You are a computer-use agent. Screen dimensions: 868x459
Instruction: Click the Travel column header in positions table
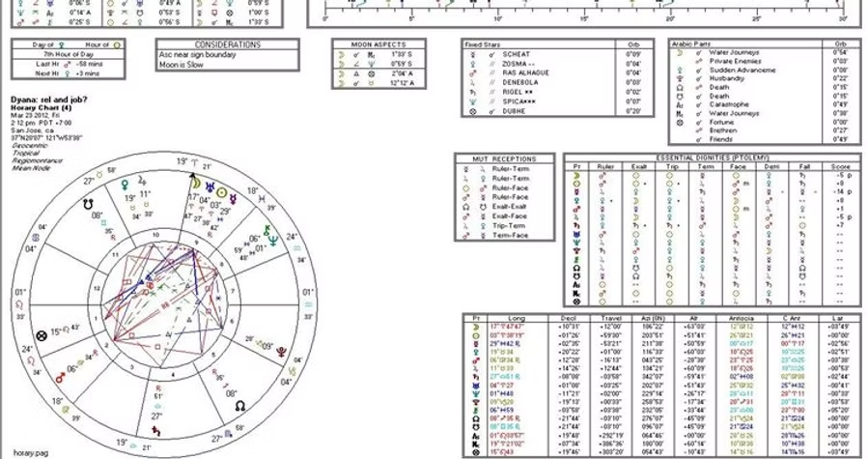click(611, 319)
